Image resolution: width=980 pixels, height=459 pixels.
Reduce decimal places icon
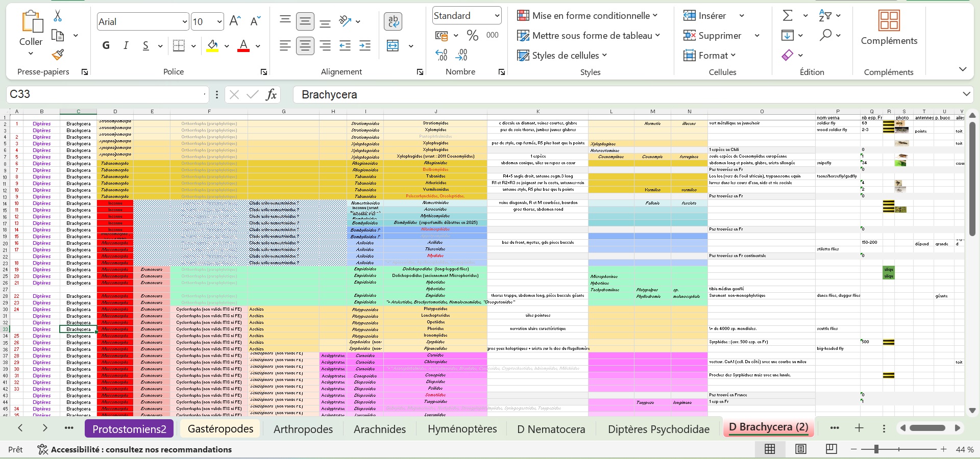point(462,55)
